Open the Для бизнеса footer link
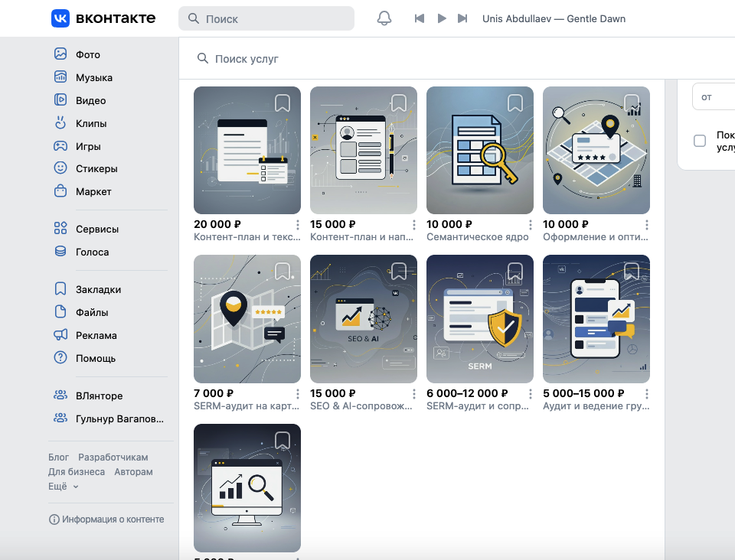This screenshot has height=560, width=735. pyautogui.click(x=77, y=471)
